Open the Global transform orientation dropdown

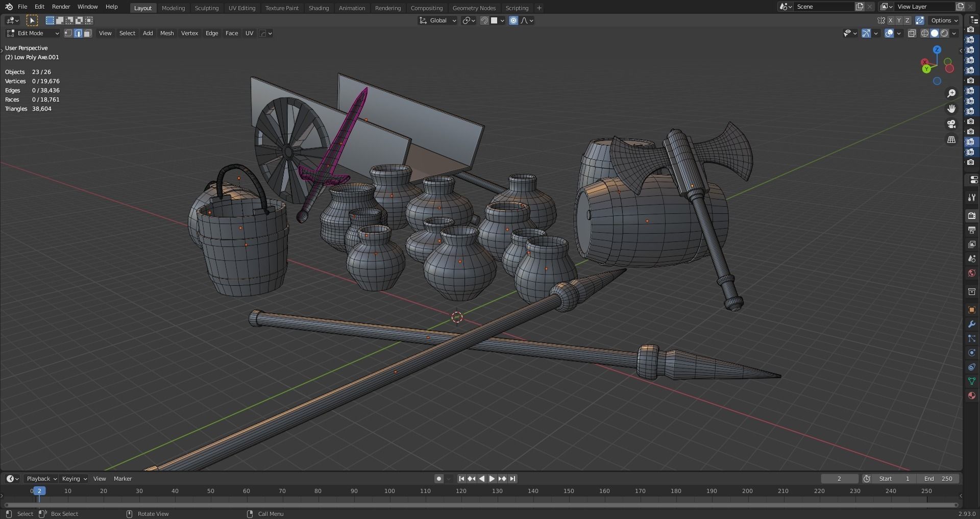(x=437, y=20)
